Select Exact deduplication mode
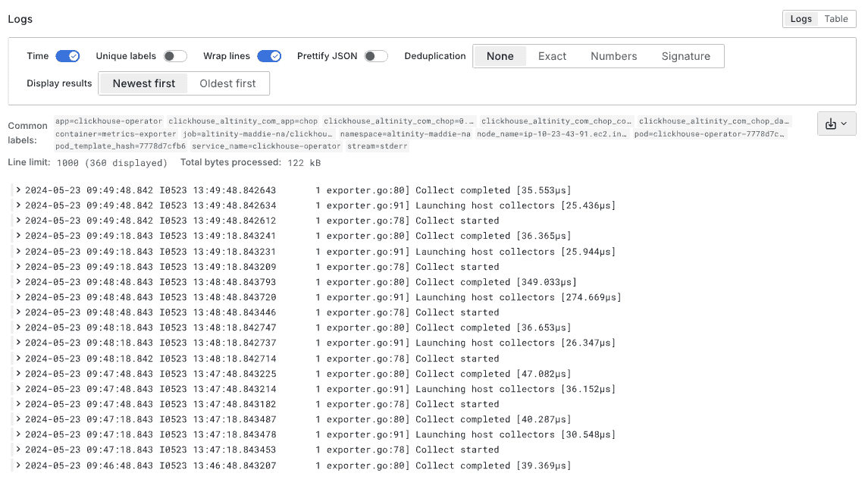This screenshot has height=492, width=868. click(x=552, y=55)
